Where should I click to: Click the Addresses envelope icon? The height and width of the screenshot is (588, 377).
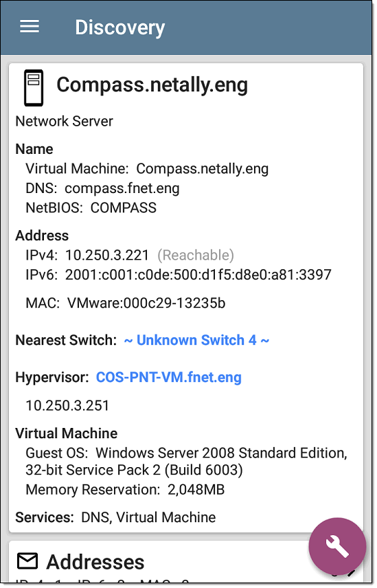pyautogui.click(x=27, y=561)
